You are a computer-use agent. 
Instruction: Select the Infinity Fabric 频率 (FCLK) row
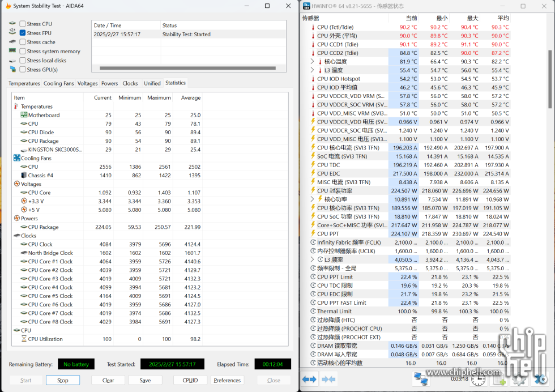(x=405, y=242)
